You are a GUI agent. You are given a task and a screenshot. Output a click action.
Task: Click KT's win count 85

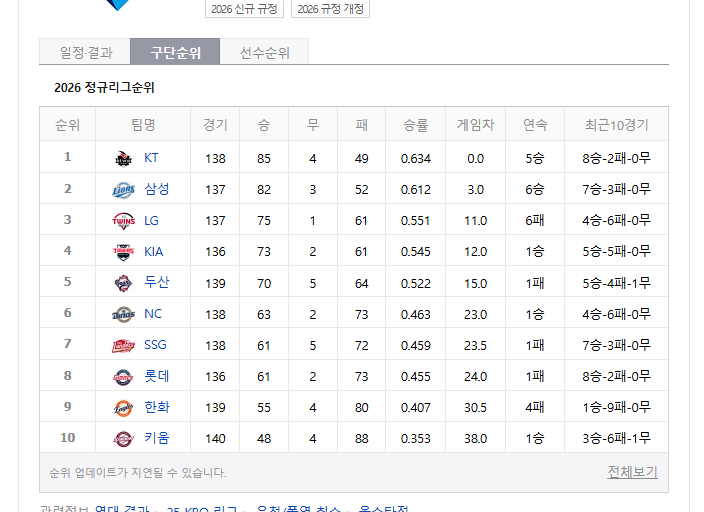264,159
